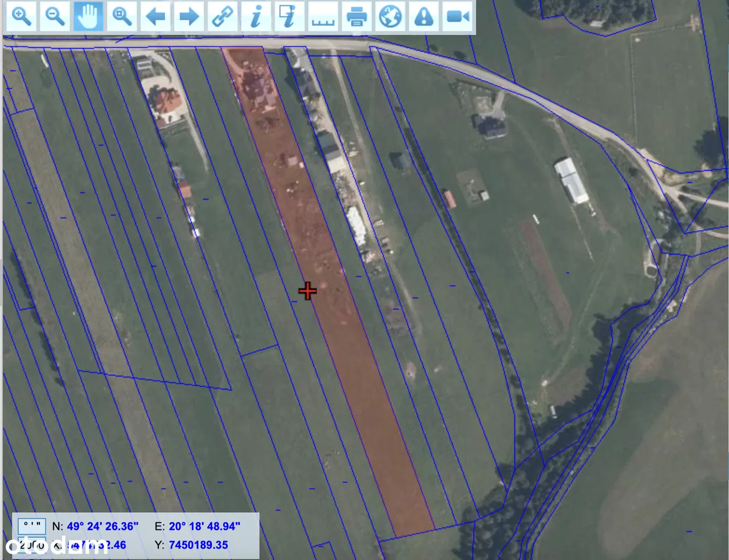Select the zoom out magnifier tool

(55, 17)
